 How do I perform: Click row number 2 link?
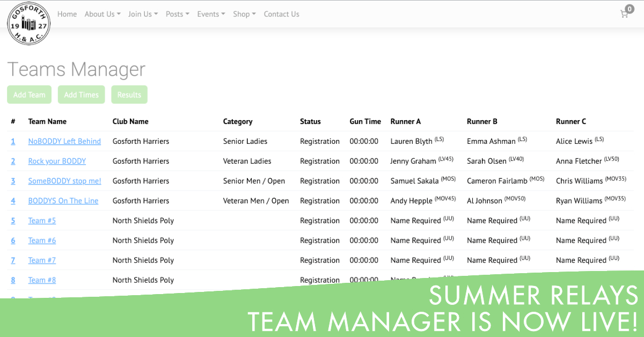[13, 161]
